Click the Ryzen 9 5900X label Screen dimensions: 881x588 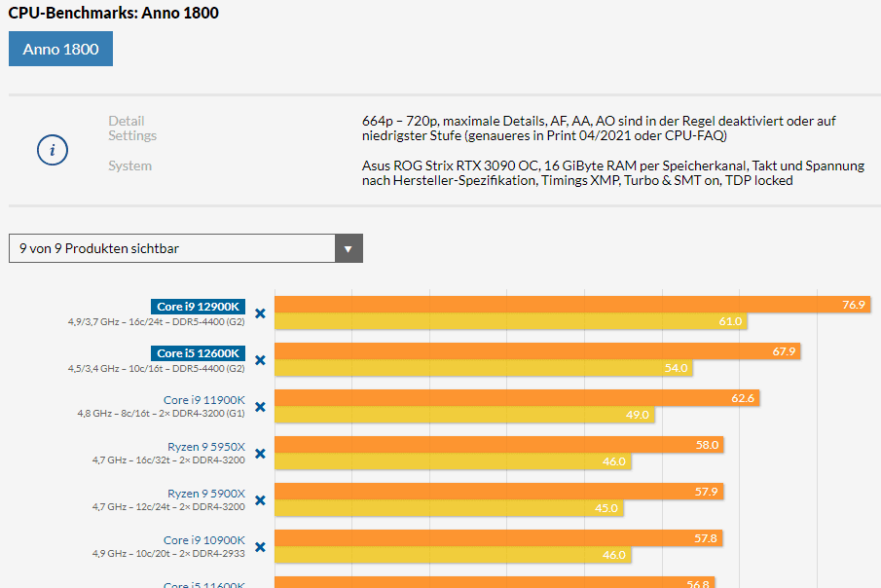tap(205, 494)
